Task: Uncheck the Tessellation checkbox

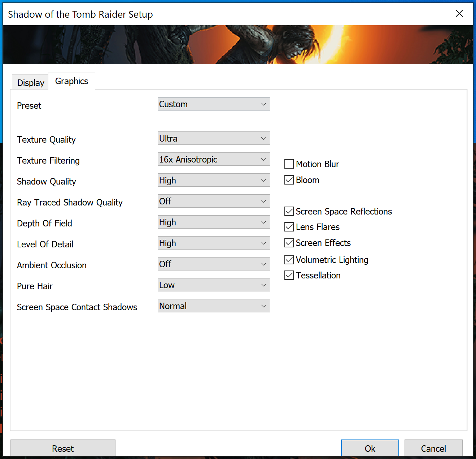Action: 289,275
